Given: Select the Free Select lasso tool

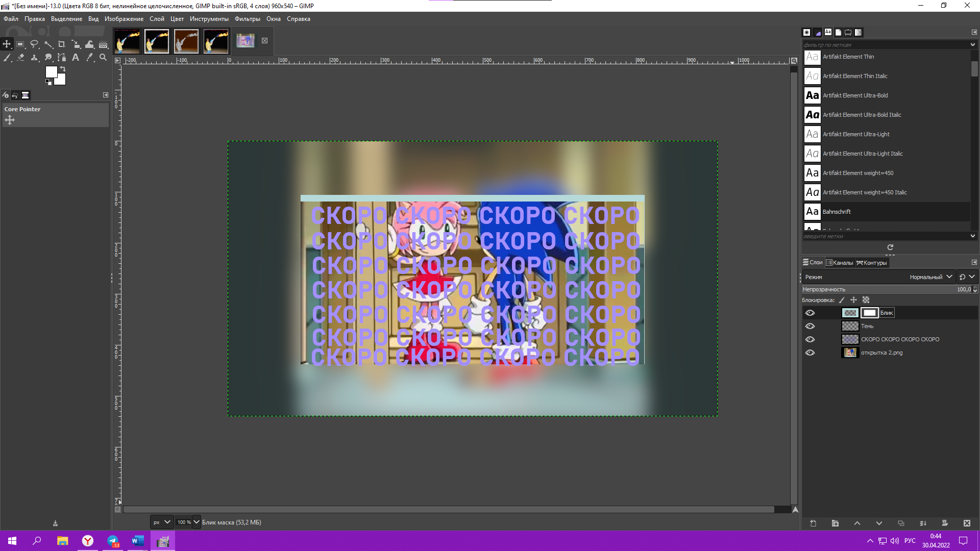Looking at the screenshot, I should click(34, 44).
